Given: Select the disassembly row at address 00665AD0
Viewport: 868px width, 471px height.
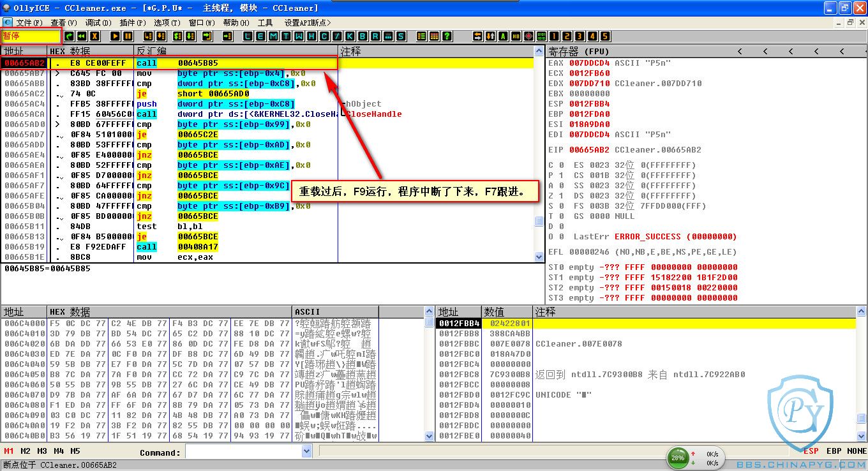Looking at the screenshot, I should (268, 124).
